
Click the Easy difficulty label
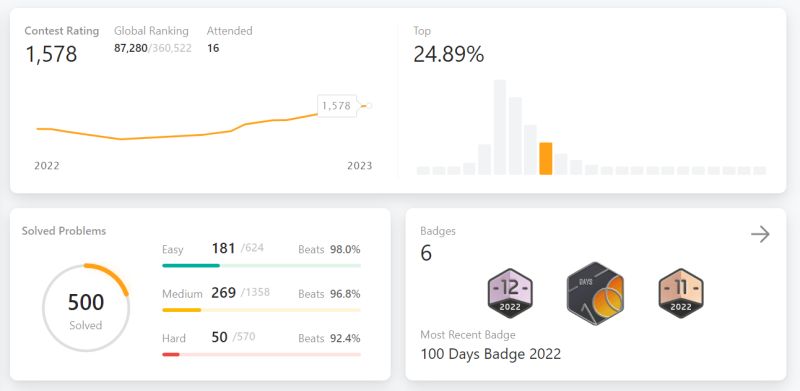[x=172, y=250]
